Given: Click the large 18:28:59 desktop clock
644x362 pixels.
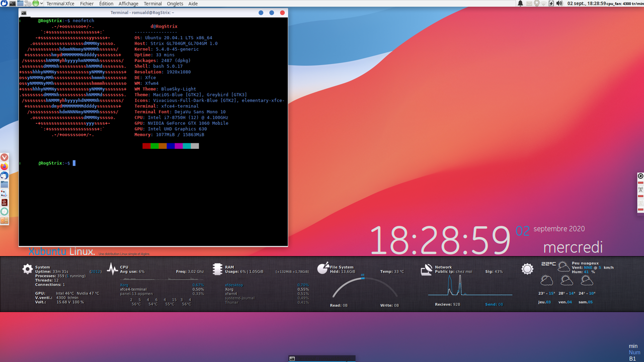Looking at the screenshot, I should pos(440,240).
